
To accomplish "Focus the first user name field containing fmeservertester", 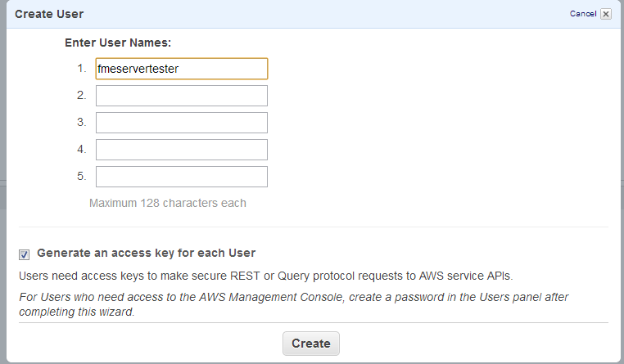I will pos(181,69).
